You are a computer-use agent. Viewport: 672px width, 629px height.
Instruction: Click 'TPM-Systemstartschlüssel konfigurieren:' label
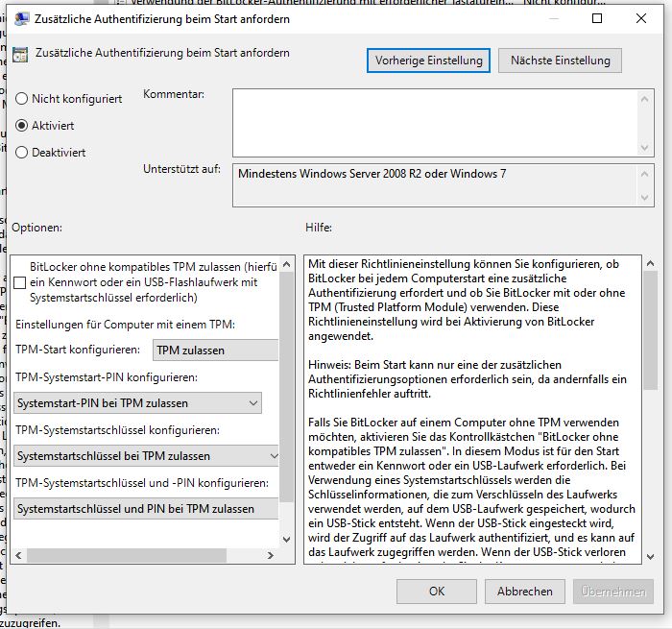117,430
